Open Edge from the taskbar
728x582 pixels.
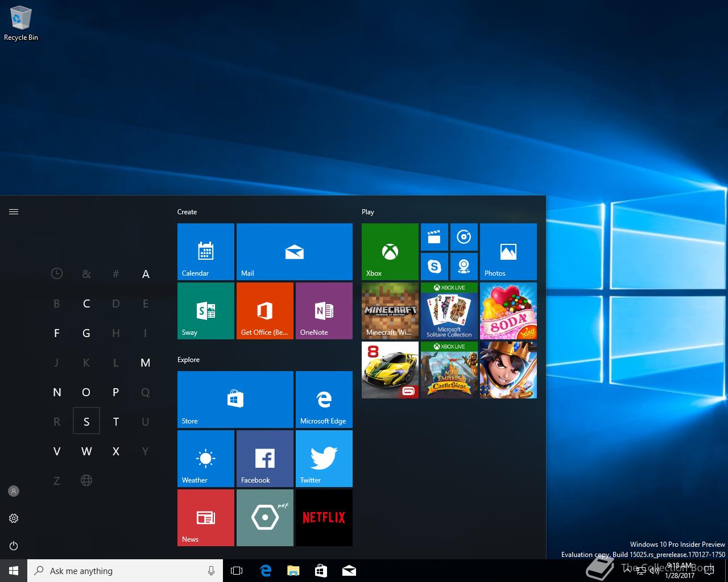pyautogui.click(x=266, y=571)
